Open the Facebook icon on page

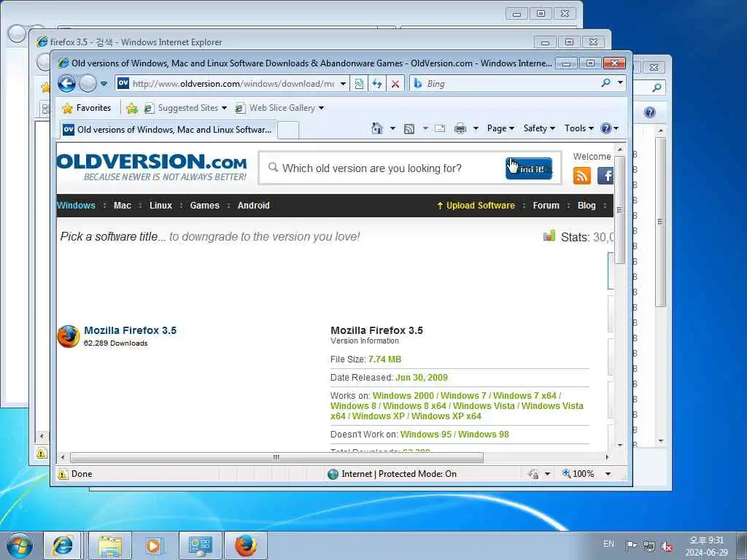[605, 176]
